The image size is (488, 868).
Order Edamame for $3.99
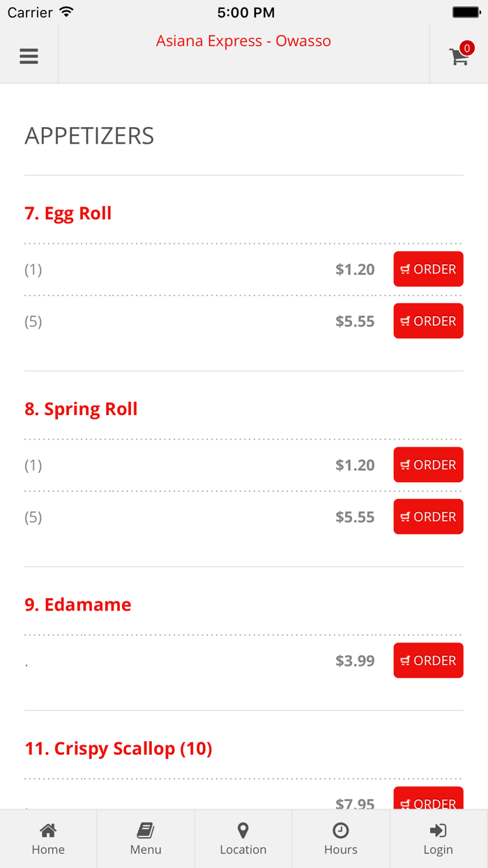(x=428, y=661)
